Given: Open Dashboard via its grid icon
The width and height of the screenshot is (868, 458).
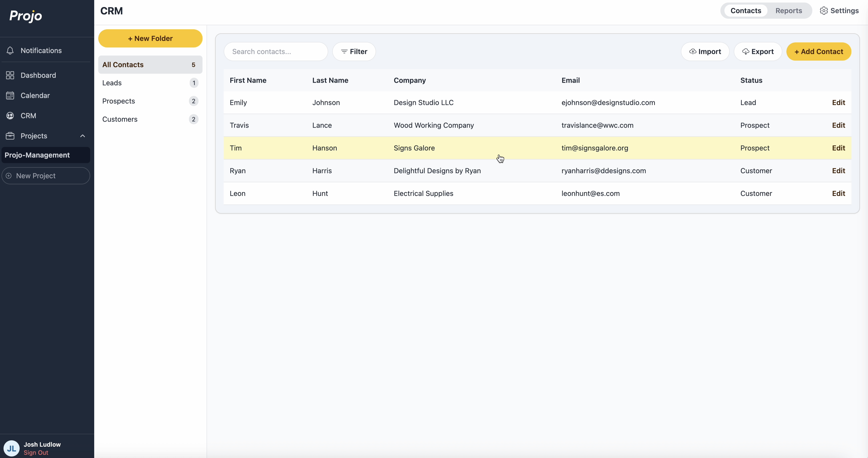Looking at the screenshot, I should (x=10, y=75).
